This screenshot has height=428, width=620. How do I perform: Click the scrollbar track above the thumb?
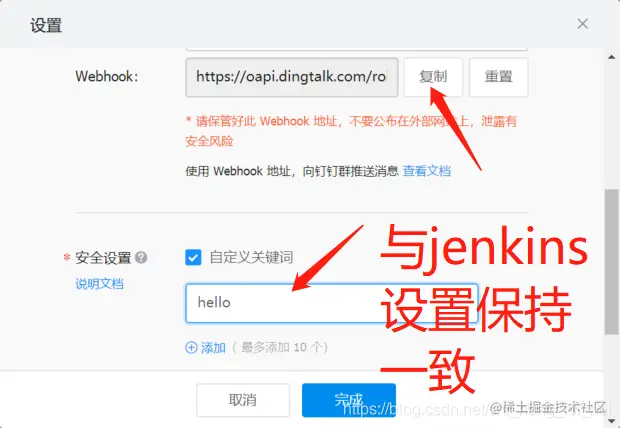click(x=611, y=126)
